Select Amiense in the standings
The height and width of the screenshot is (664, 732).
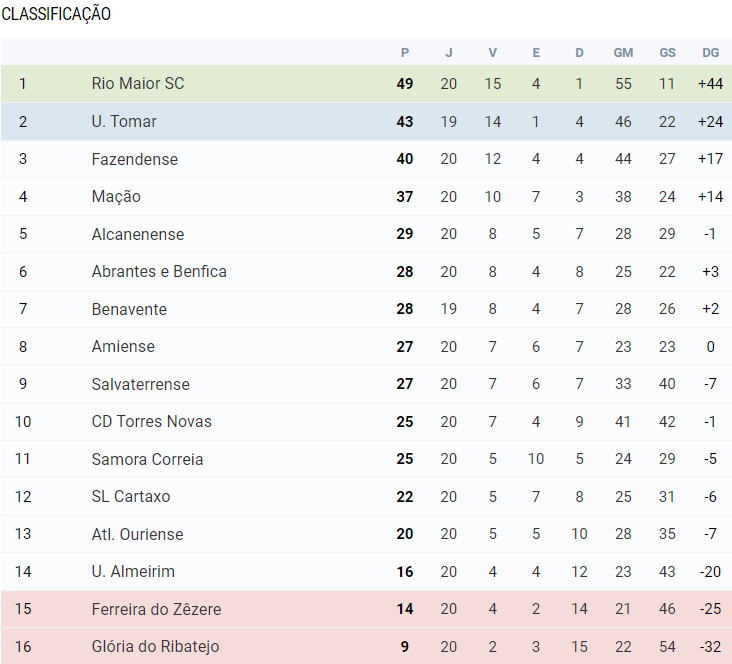[x=124, y=347]
